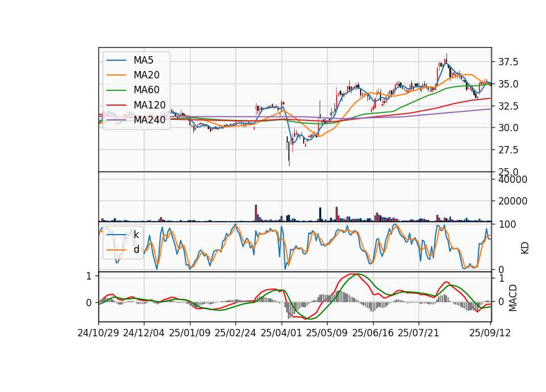Click the tallest volume bar near 25/03
Viewport: 546px width, 392px height.
click(256, 213)
